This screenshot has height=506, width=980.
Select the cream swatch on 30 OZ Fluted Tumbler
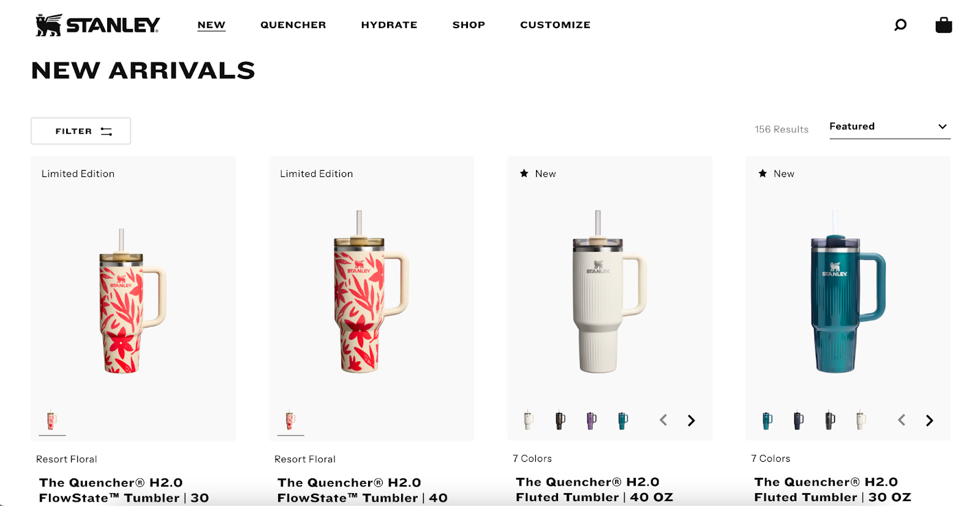861,420
